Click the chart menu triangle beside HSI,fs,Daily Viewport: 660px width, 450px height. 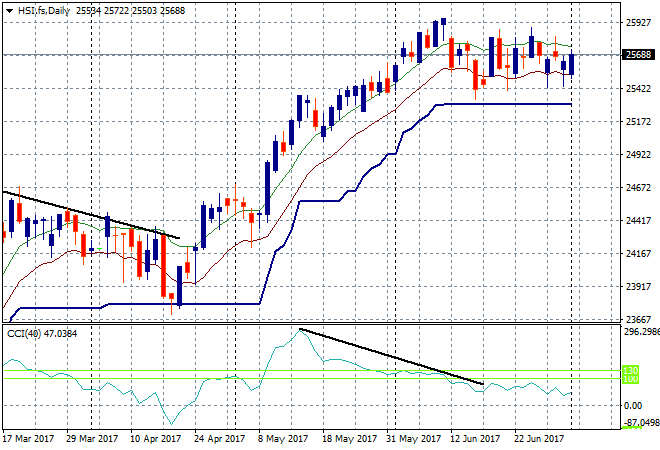pyautogui.click(x=9, y=11)
